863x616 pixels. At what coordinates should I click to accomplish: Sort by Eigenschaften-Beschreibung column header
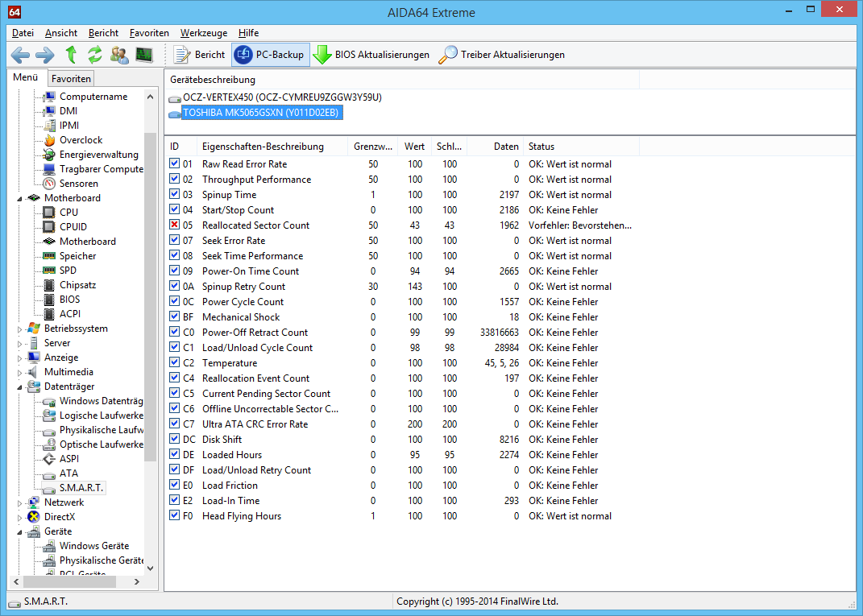272,147
